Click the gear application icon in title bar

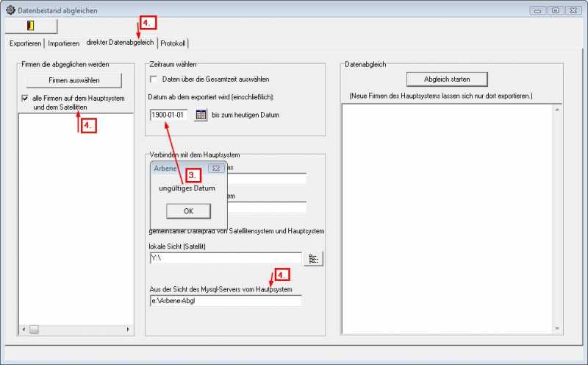tap(10, 10)
